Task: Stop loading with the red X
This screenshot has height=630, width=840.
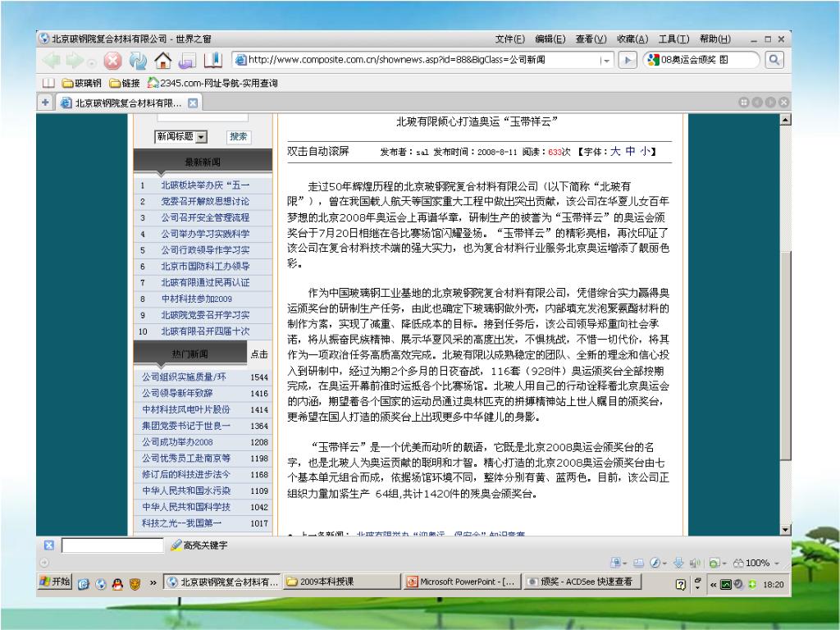Action: point(112,61)
